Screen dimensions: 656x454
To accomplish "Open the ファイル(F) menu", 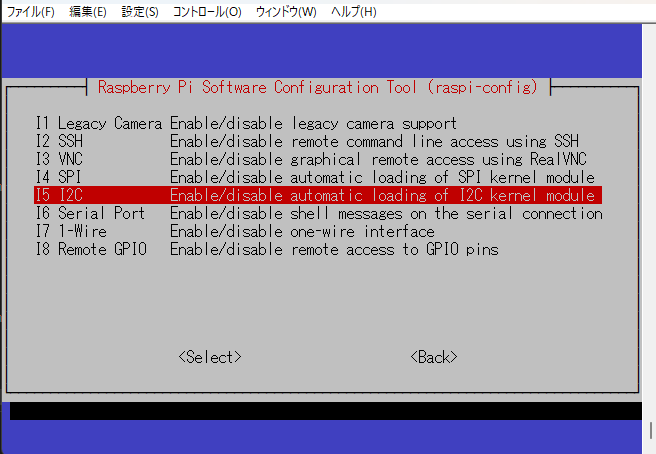I will coord(30,12).
